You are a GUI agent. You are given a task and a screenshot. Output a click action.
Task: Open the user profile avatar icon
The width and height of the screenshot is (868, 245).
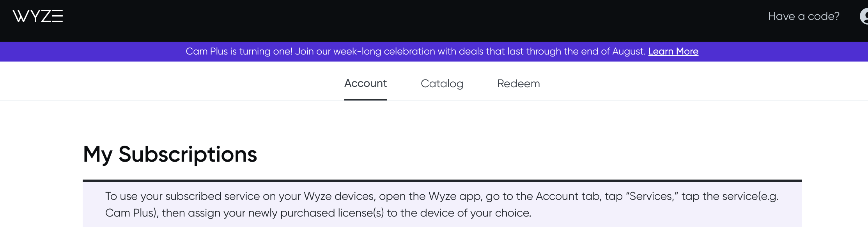(x=864, y=16)
